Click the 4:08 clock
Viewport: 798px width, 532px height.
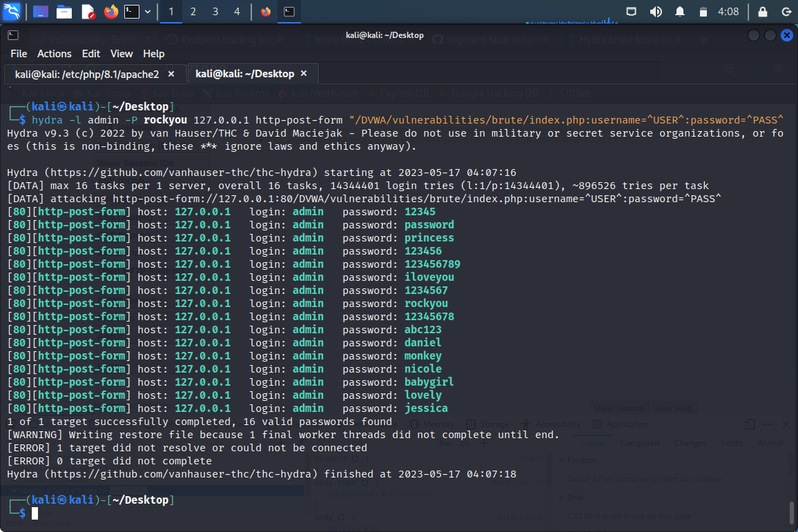tap(728, 11)
